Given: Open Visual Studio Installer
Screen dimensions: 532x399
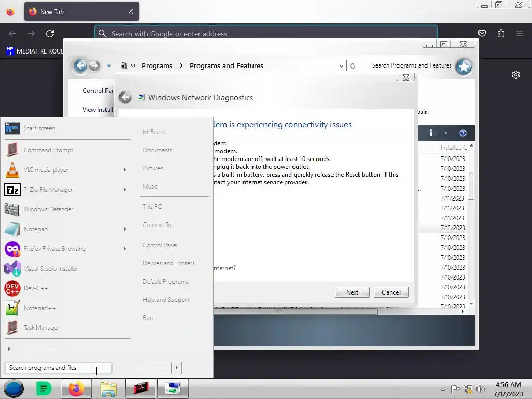Looking at the screenshot, I should click(67, 269).
